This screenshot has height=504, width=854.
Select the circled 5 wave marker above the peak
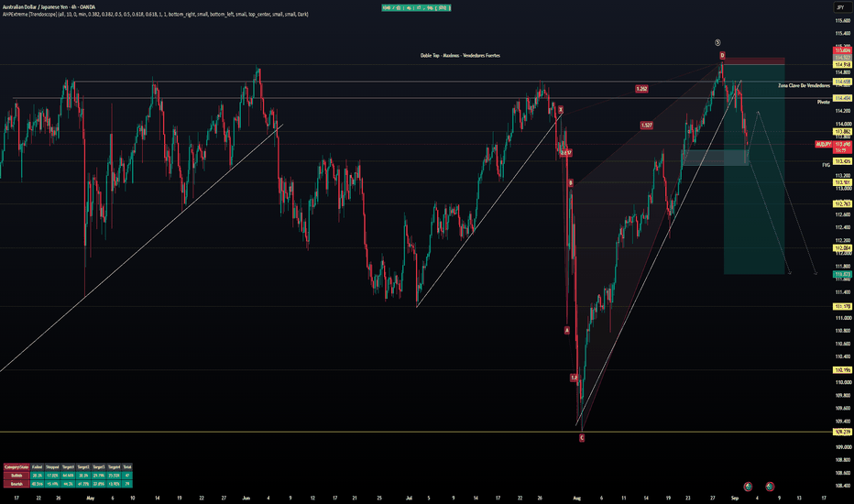tap(717, 42)
